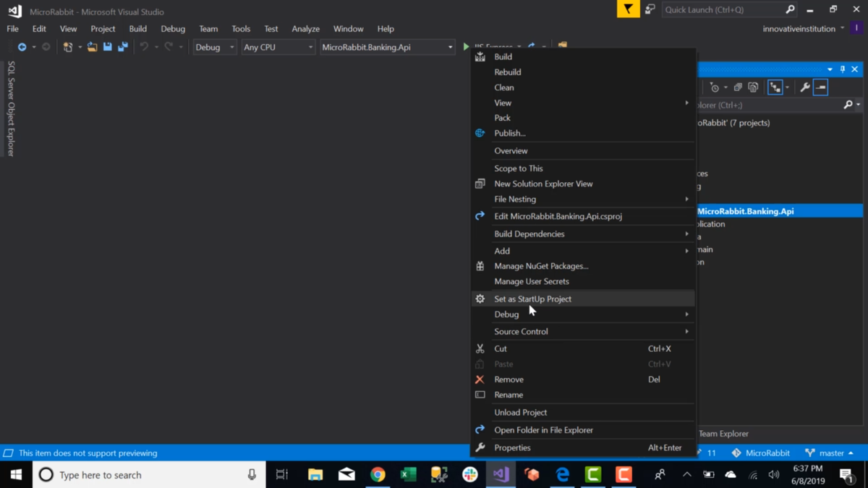The image size is (868, 488).
Task: Click the Open File folder icon
Action: pos(92,47)
